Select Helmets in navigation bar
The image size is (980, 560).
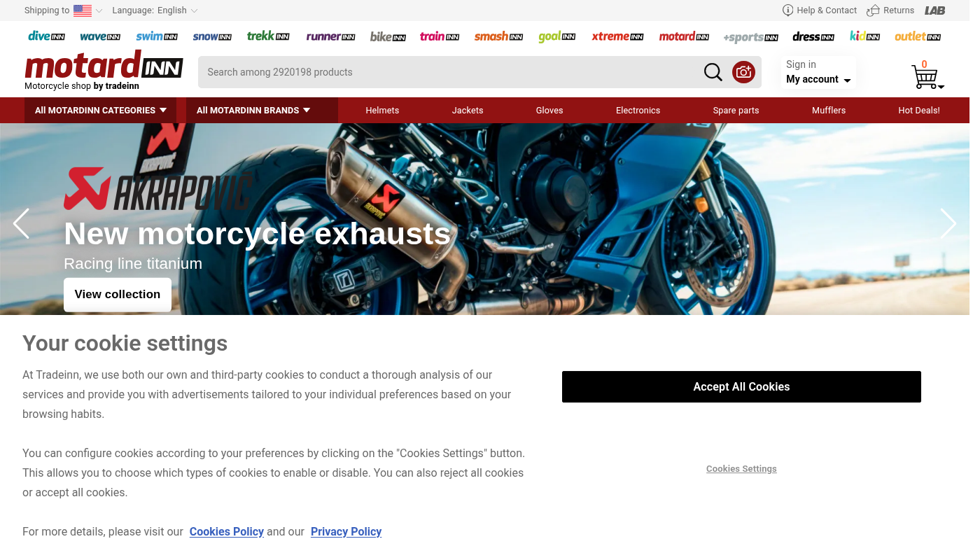(x=382, y=111)
